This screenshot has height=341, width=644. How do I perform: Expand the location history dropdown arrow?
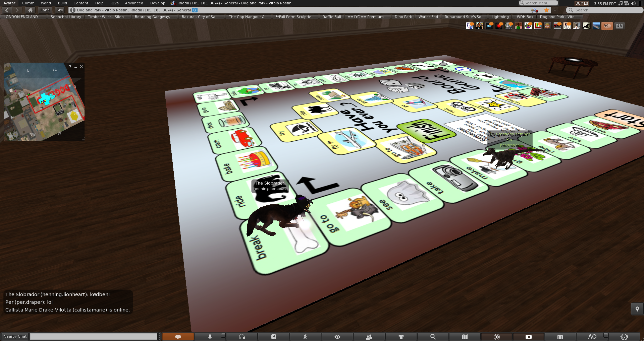pos(555,10)
